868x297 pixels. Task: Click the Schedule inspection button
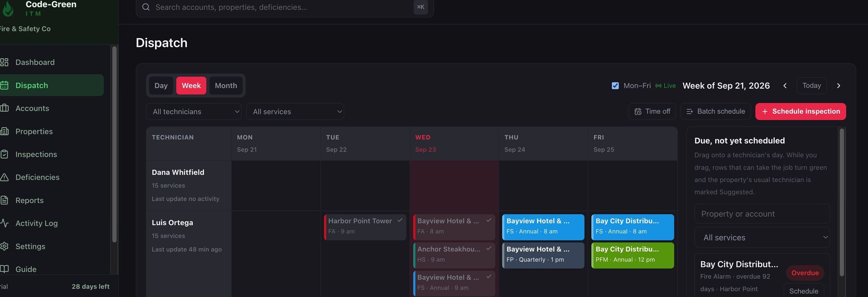801,112
